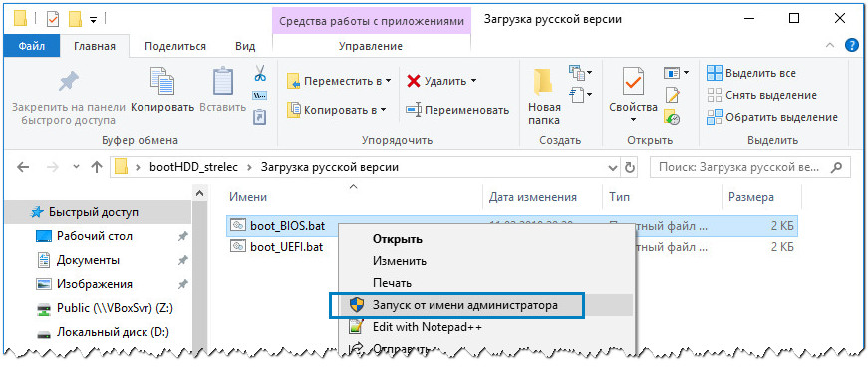Click the quick access toolbar new folder icon
The width and height of the screenshot is (868, 367).
pyautogui.click(x=75, y=19)
